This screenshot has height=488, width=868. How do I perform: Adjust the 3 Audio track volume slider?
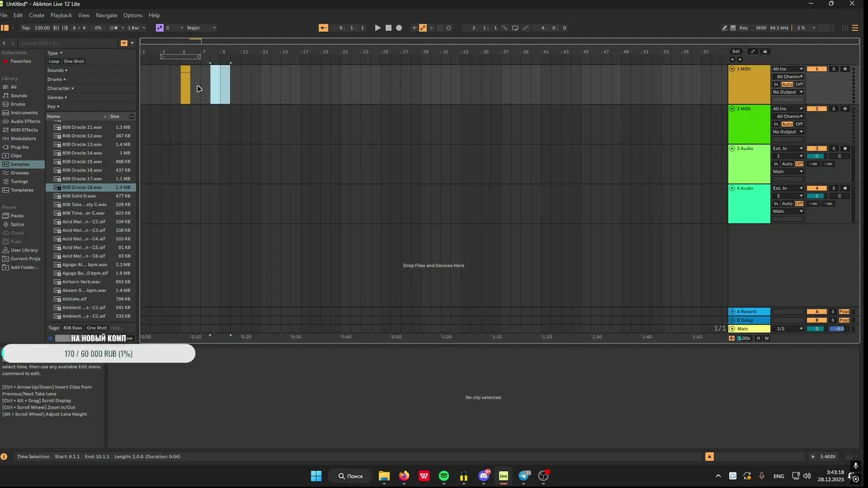(x=816, y=157)
